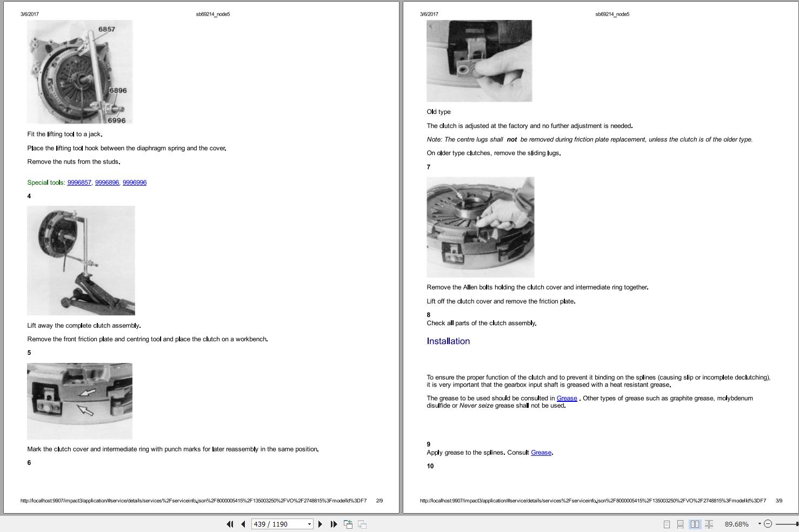Click the step number 10 label
Image resolution: width=799 pixels, height=532 pixels.
pos(430,466)
